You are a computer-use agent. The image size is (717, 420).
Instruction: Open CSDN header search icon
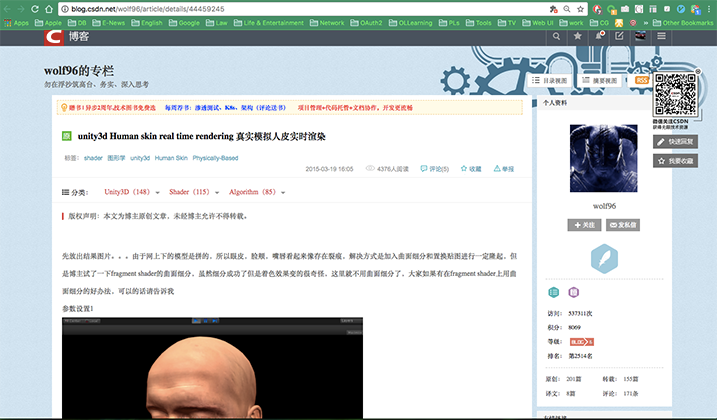pyautogui.click(x=556, y=36)
